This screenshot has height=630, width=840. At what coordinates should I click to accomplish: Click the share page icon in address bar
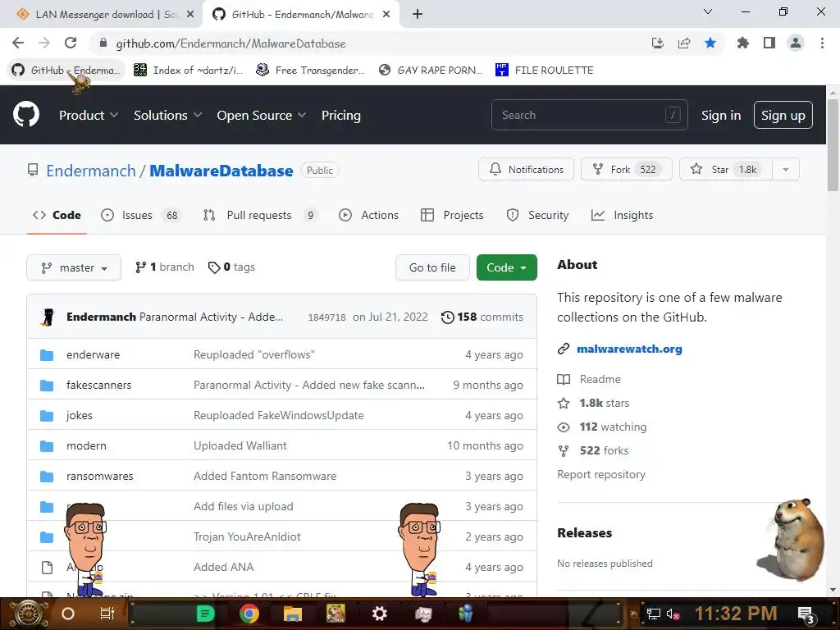pos(684,43)
